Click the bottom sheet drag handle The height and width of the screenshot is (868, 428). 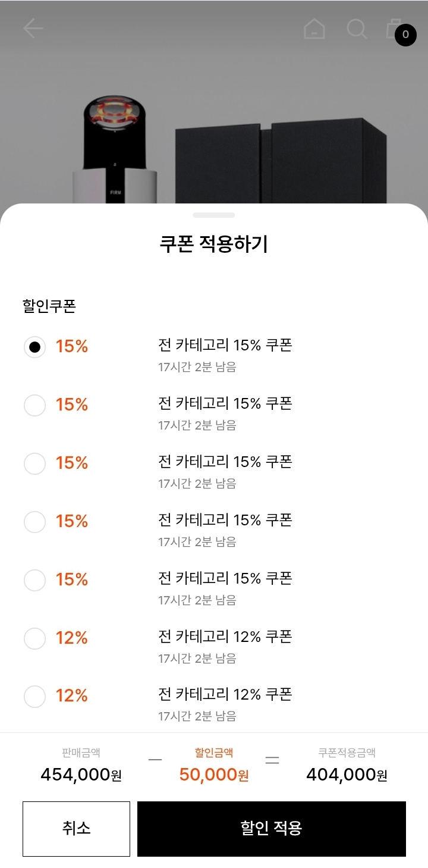tap(214, 215)
